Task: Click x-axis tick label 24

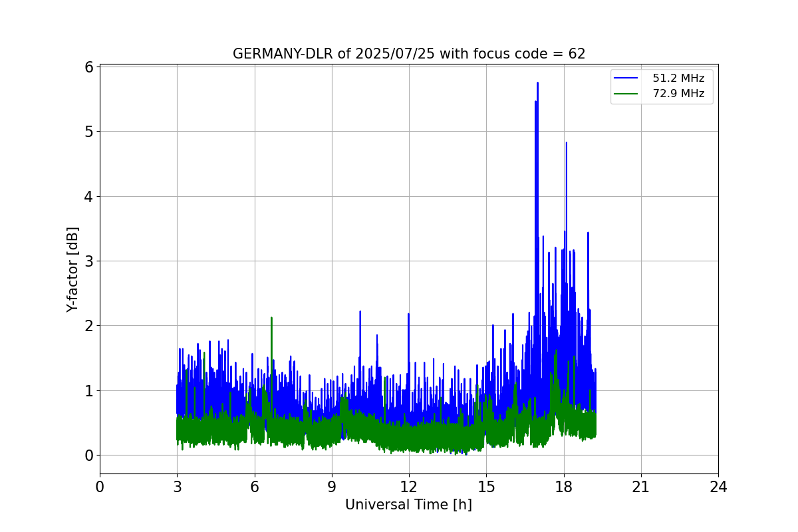Action: click(x=718, y=487)
